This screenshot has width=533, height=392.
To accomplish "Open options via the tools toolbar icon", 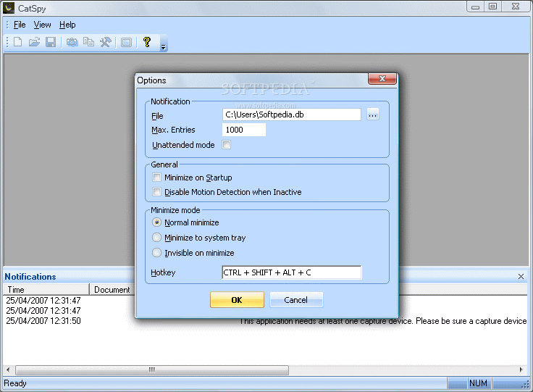I will [x=106, y=42].
